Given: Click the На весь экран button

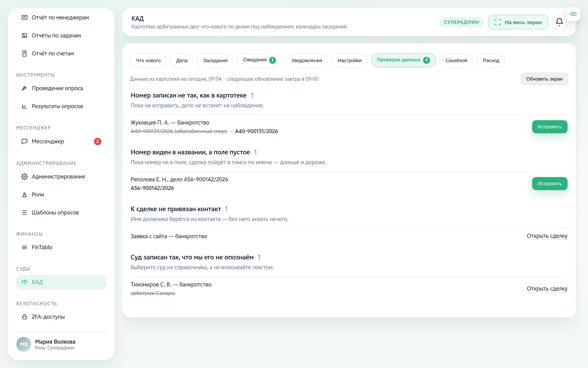Looking at the screenshot, I should pos(518,22).
